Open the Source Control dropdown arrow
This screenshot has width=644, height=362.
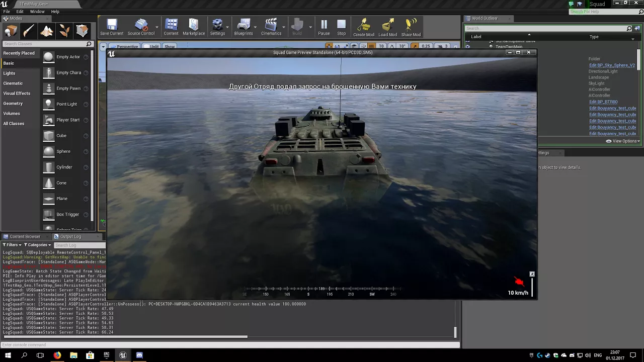pyautogui.click(x=157, y=27)
